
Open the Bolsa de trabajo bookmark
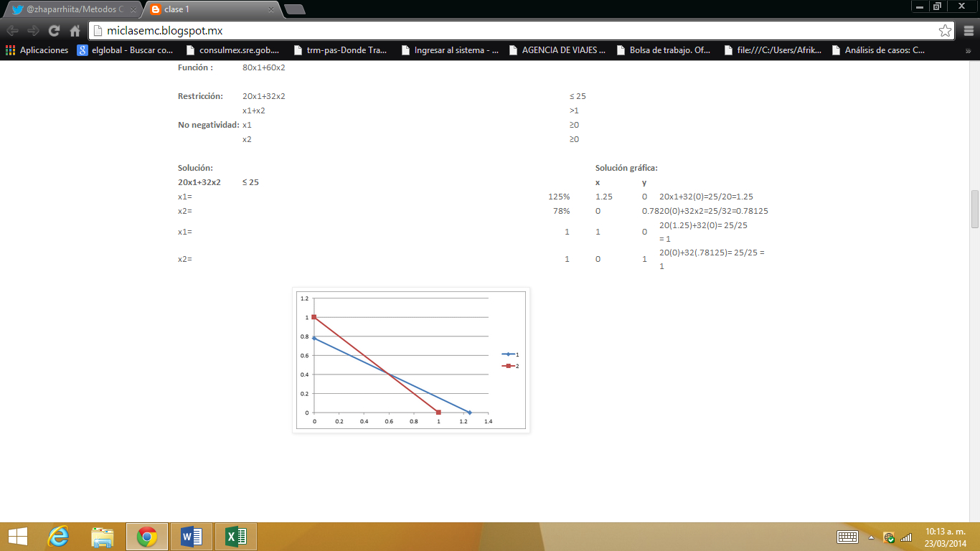pyautogui.click(x=664, y=50)
